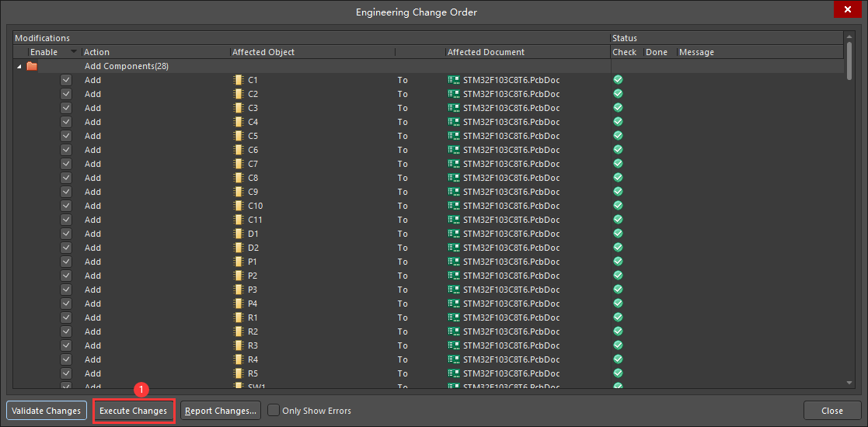Viewport: 868px width, 427px height.
Task: Click the Close button at bottom right
Action: coord(832,411)
